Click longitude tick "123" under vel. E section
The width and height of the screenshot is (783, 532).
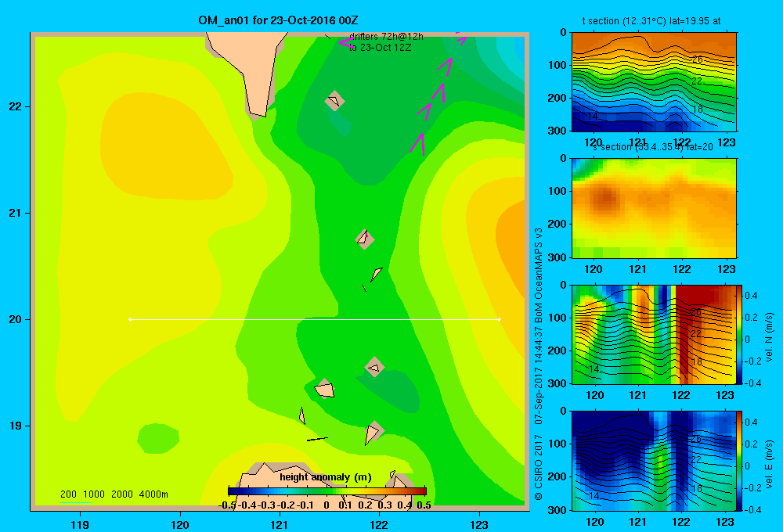[725, 522]
